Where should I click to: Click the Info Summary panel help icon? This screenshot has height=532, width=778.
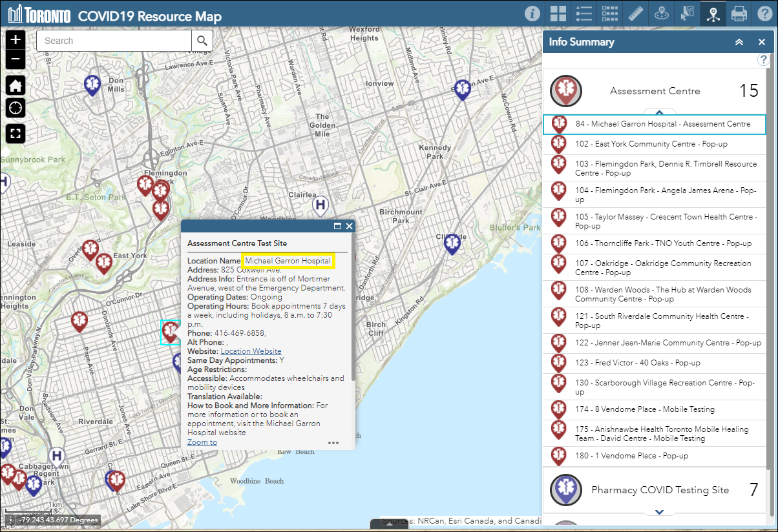763,60
